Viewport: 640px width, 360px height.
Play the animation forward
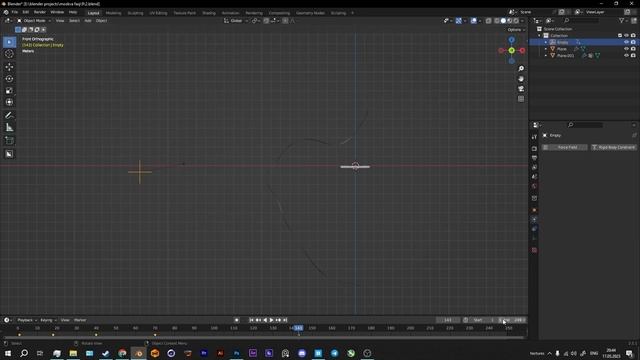[x=271, y=320]
